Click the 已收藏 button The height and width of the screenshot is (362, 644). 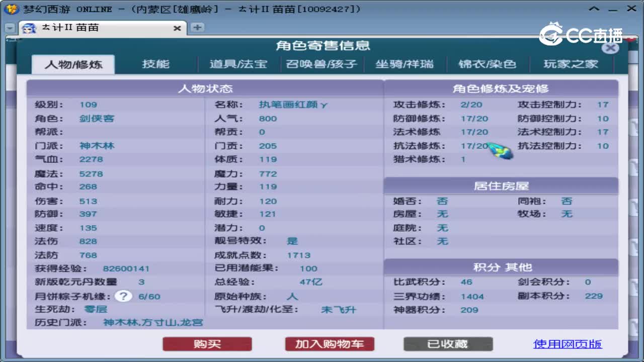(447, 344)
